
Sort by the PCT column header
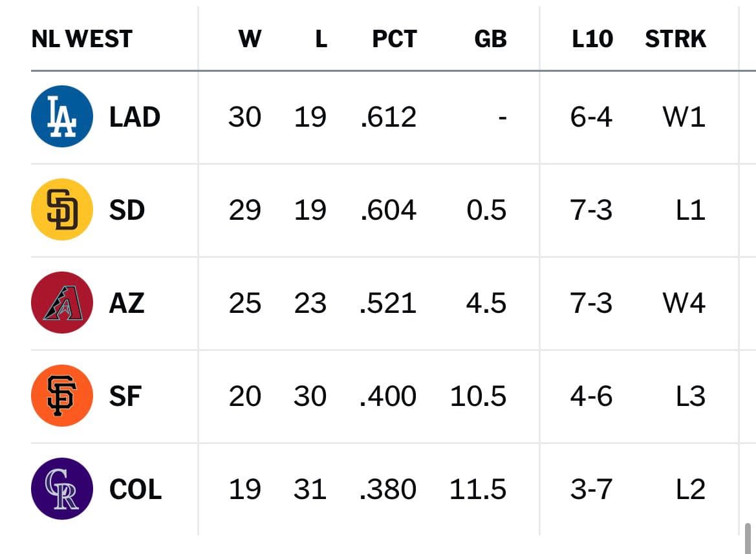(394, 39)
